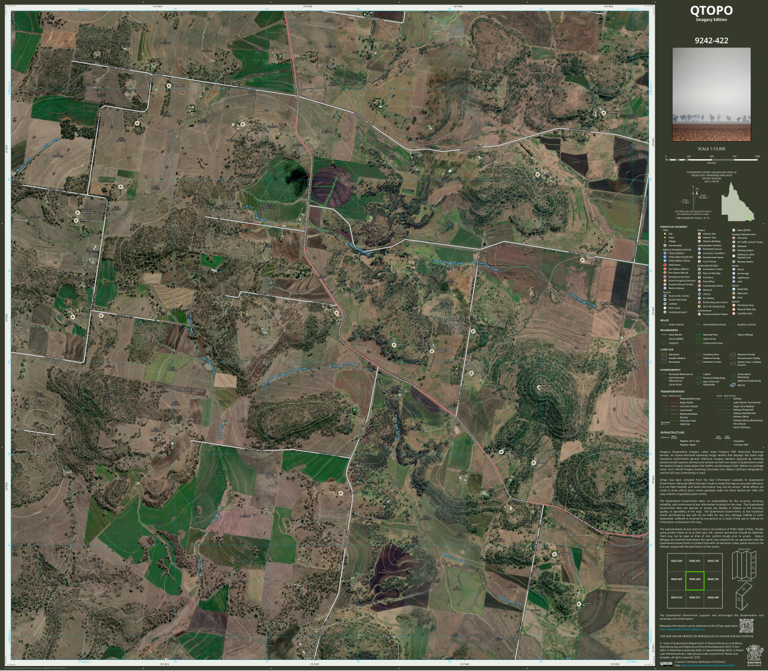Open the QTopo application blue hyperlink
Image resolution: width=768 pixels, height=671 pixels.
pos(682,629)
